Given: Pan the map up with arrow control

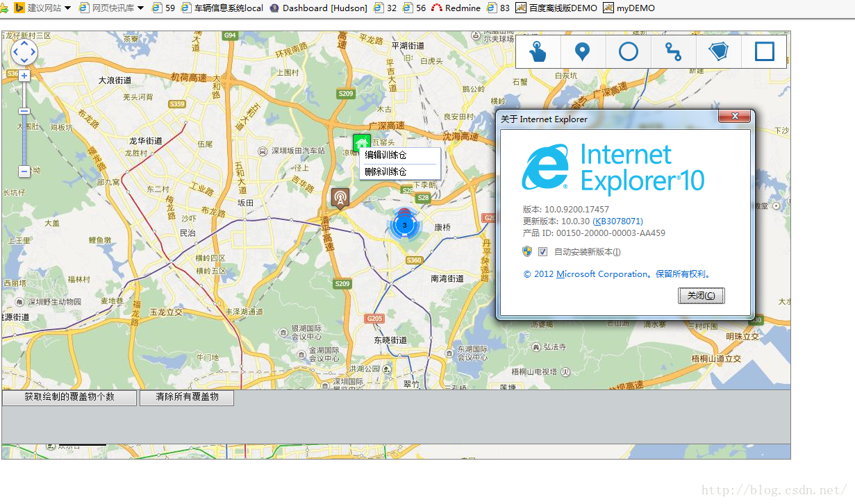Looking at the screenshot, I should [24, 43].
